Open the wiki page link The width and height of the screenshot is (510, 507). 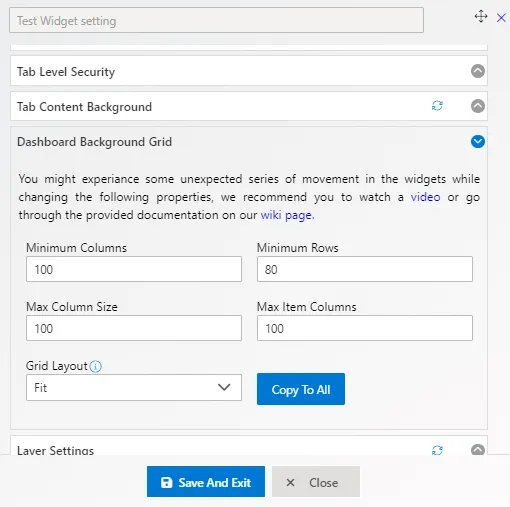pyautogui.click(x=287, y=215)
